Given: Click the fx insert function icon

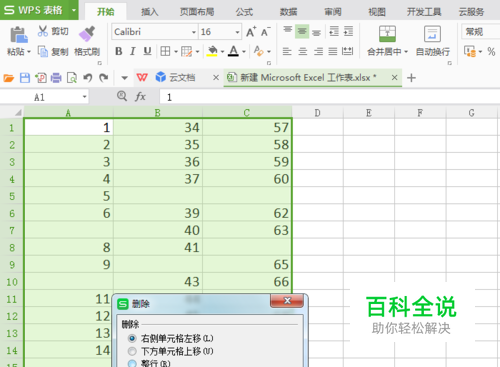Looking at the screenshot, I should 140,97.
